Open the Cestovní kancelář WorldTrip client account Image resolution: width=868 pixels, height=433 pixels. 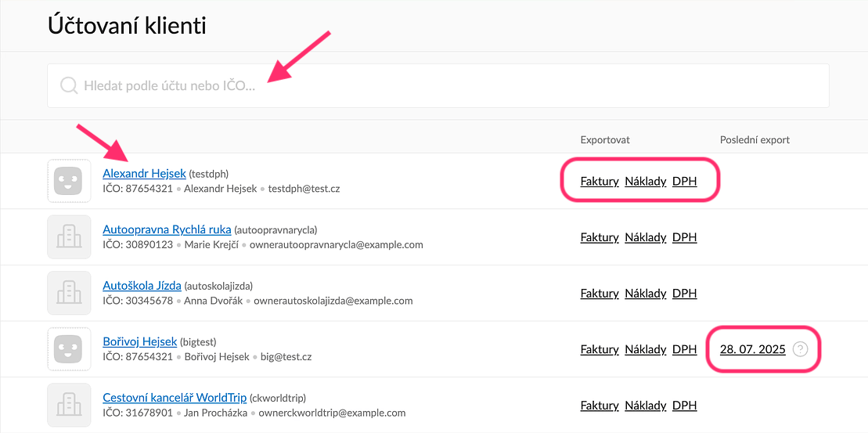(x=175, y=398)
